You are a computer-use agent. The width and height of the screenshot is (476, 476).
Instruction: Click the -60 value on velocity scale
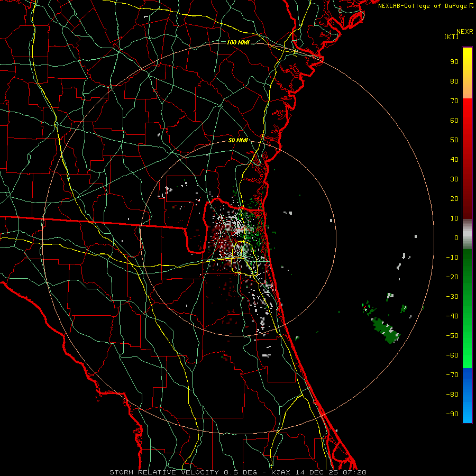(452, 355)
